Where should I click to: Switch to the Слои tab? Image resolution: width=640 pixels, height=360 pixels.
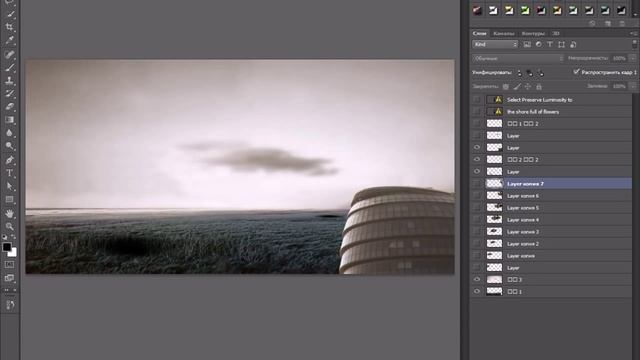(x=480, y=33)
